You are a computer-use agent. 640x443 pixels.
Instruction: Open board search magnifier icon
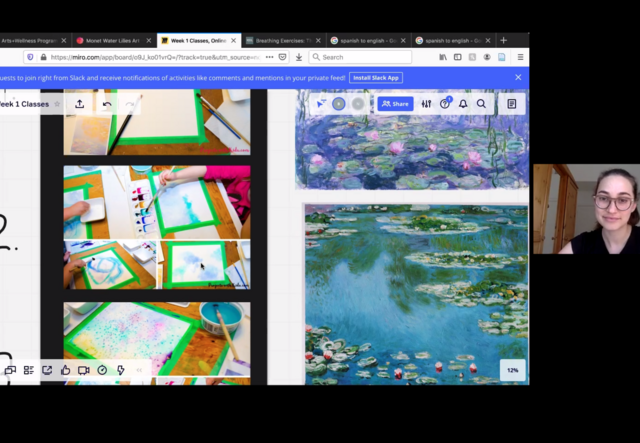tap(481, 104)
